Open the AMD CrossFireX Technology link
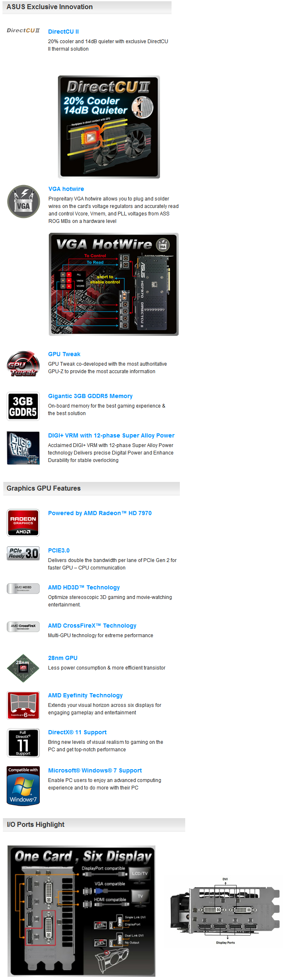 pos(92,626)
